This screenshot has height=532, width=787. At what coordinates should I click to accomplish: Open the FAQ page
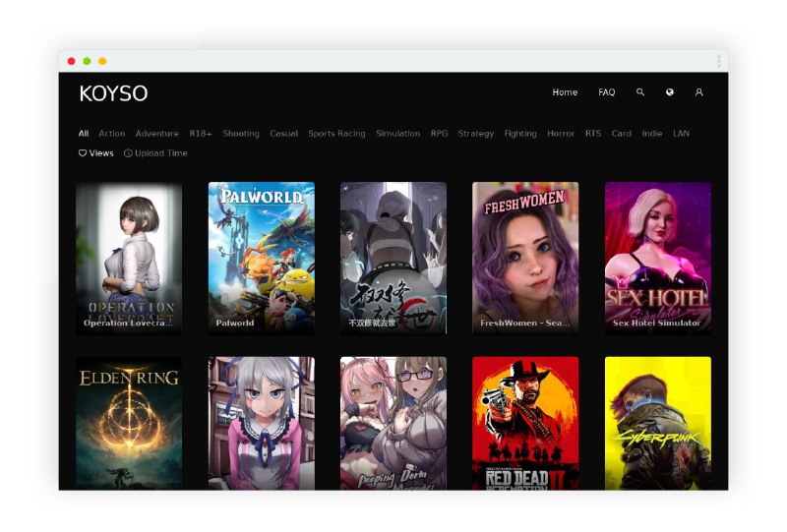[607, 92]
